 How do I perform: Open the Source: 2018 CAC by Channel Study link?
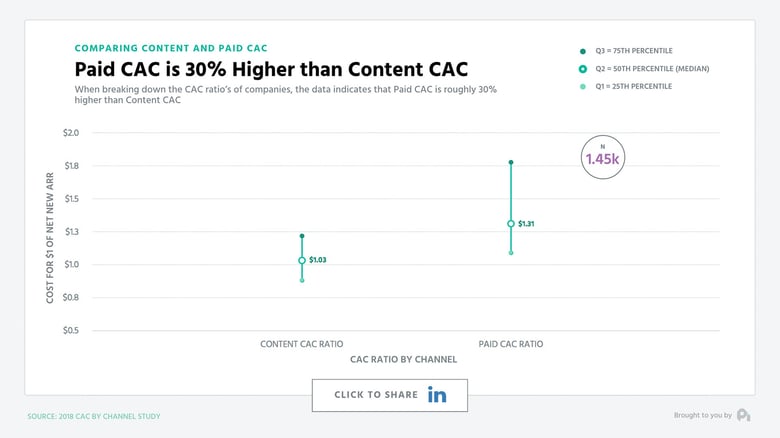pos(94,416)
